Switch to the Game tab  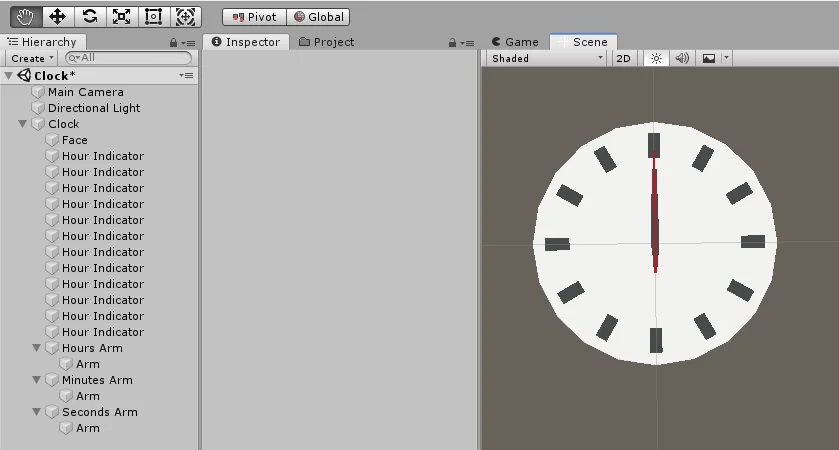pyautogui.click(x=515, y=42)
